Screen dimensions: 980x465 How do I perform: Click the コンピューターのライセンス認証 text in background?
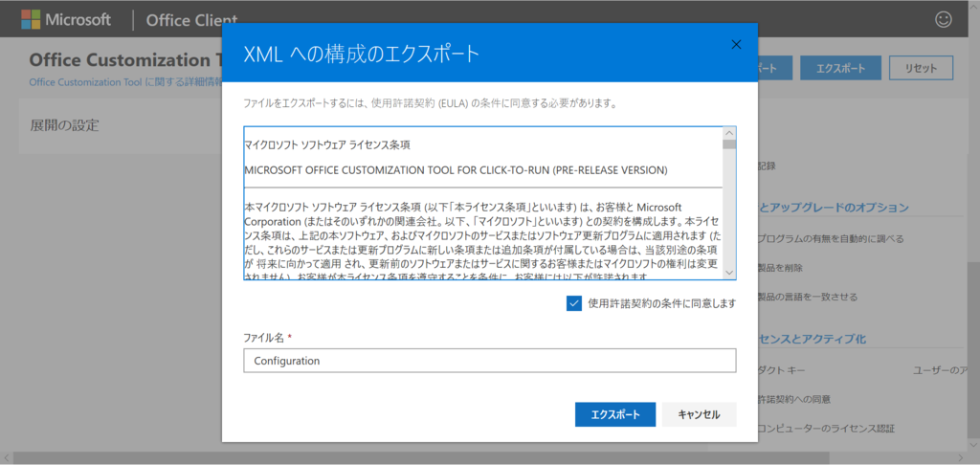826,429
